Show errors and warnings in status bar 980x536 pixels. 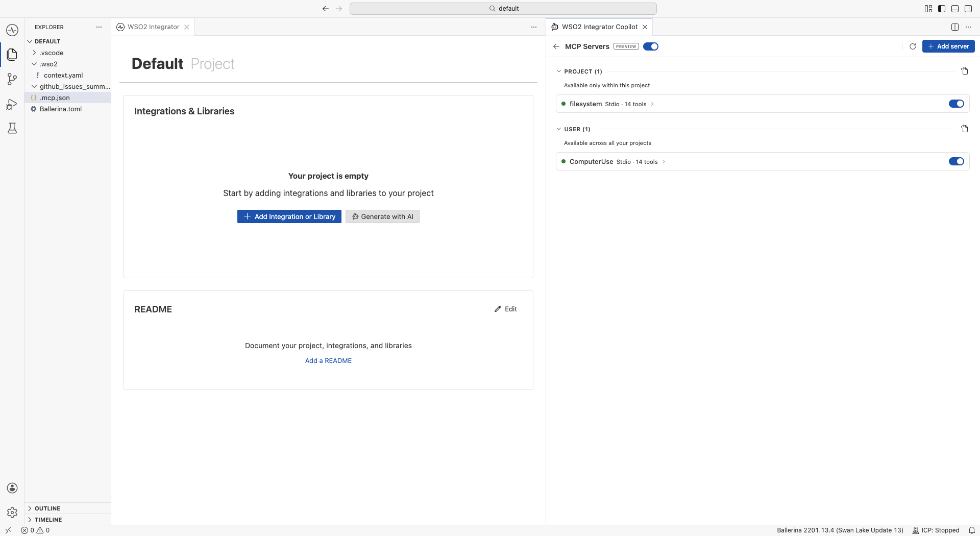click(35, 530)
